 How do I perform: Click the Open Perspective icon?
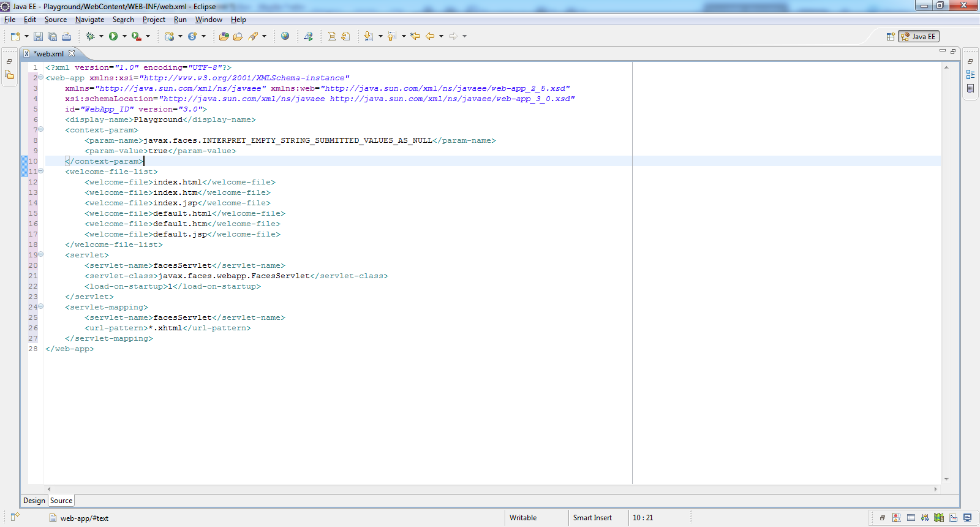click(891, 37)
